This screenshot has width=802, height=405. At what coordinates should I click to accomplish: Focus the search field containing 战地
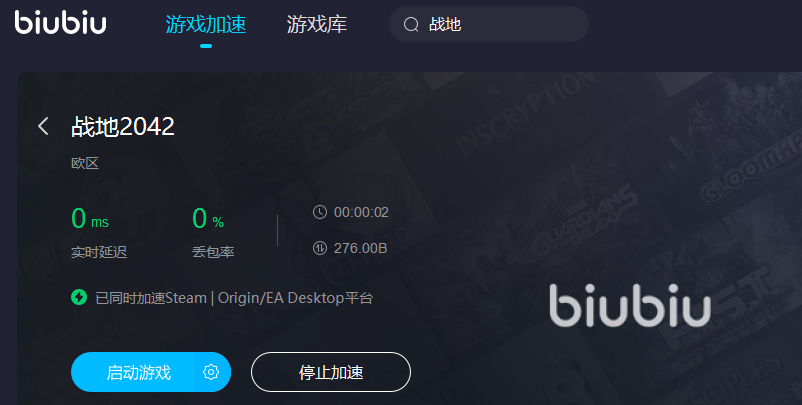click(489, 24)
